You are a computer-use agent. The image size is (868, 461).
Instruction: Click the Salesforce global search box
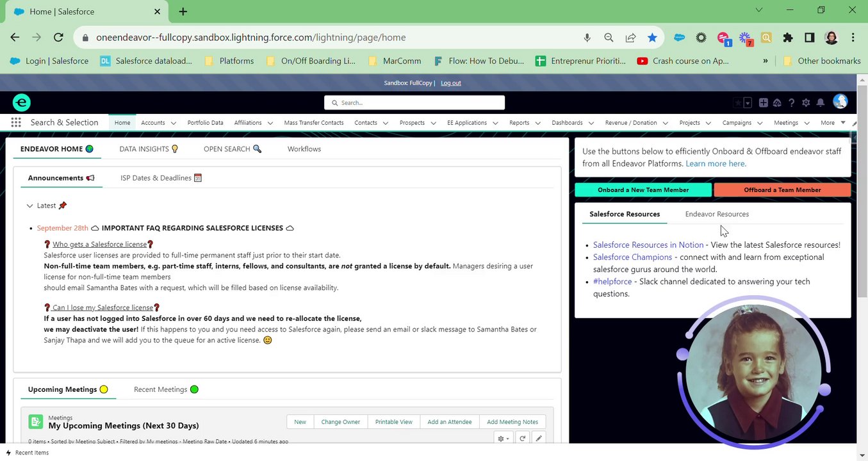tap(414, 102)
